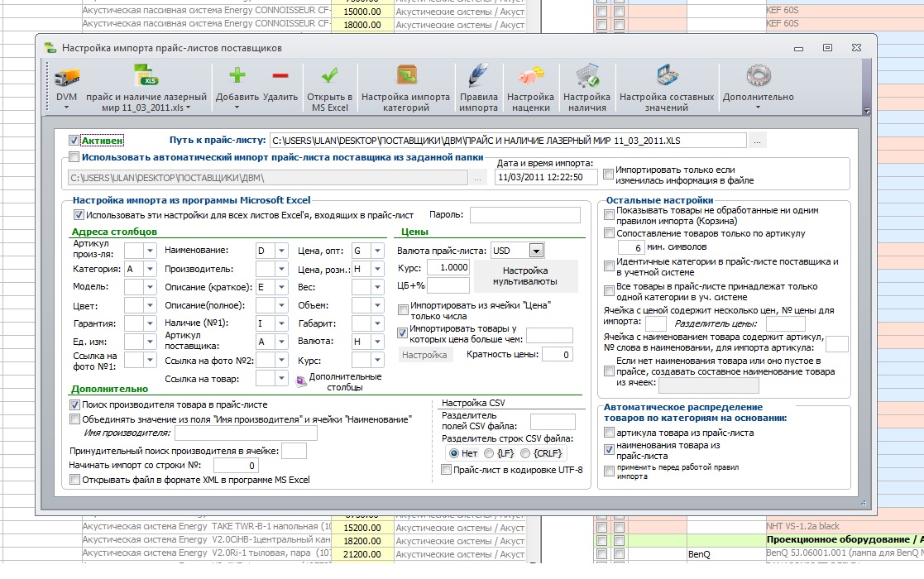Enable Открывать файл в формате XML
Screen dimensions: 924x579
[x=74, y=480]
